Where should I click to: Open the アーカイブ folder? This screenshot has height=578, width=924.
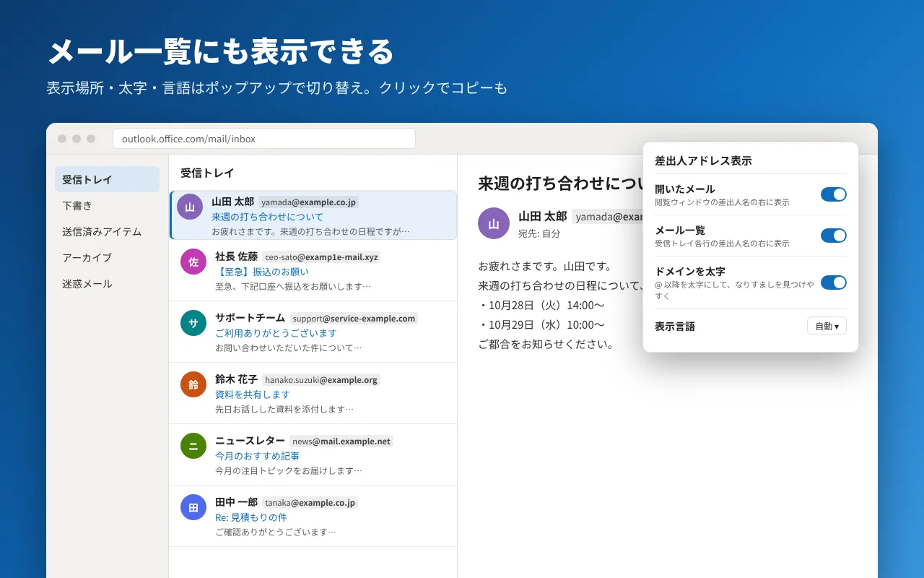pyautogui.click(x=107, y=257)
